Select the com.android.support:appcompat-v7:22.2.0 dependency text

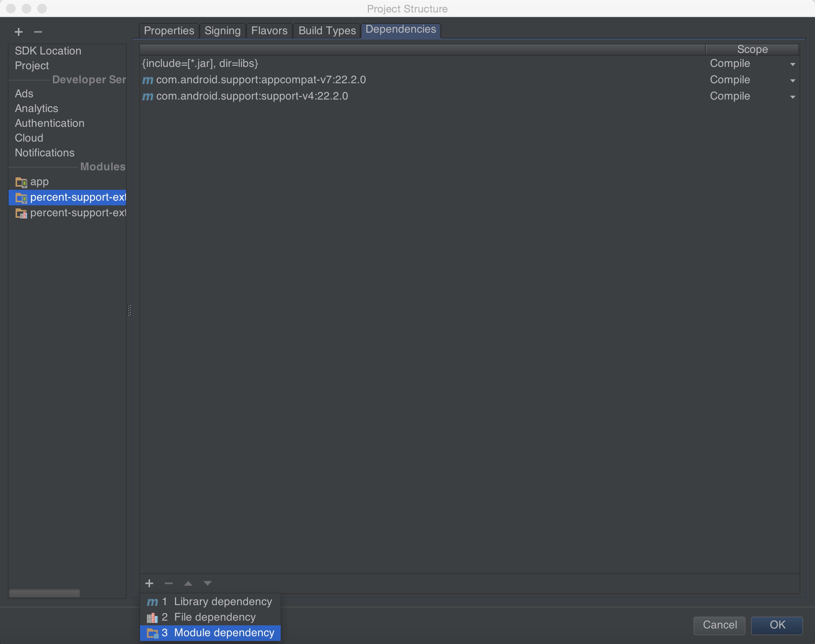pyautogui.click(x=261, y=80)
